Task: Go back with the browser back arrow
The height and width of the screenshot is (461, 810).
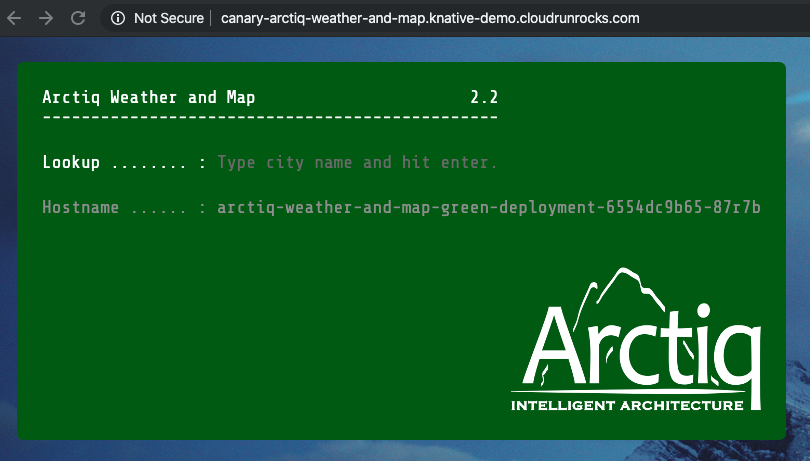Action: [14, 18]
